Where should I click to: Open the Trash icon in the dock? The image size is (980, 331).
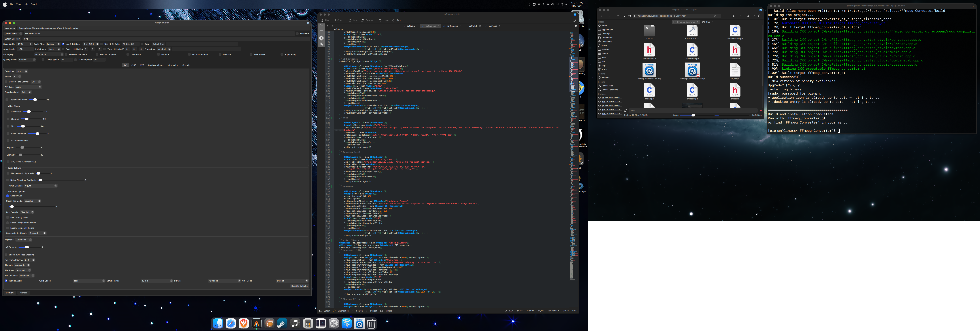coord(371,324)
